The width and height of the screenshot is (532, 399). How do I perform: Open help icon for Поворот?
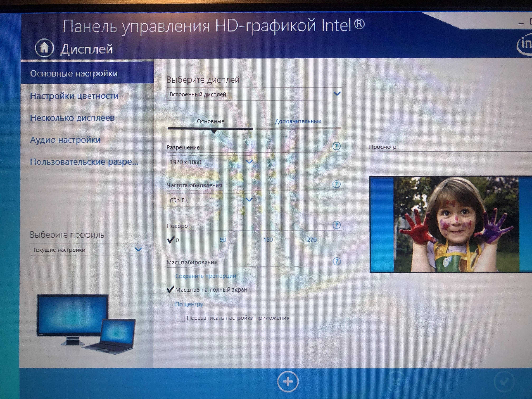(x=336, y=225)
